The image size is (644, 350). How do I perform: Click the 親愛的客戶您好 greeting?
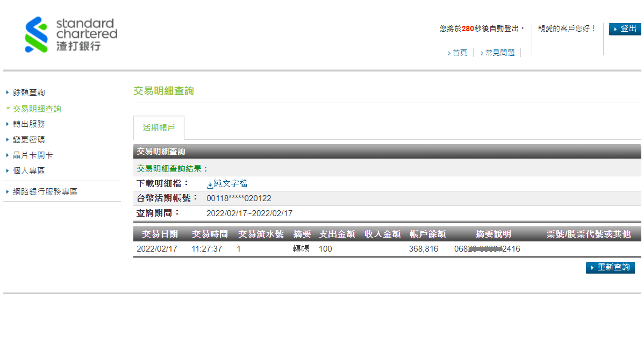coord(567,28)
